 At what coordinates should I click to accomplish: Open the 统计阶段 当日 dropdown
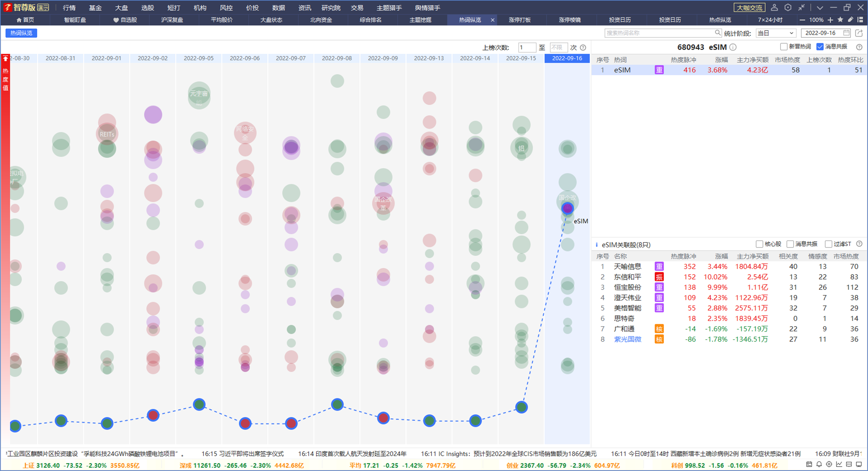pyautogui.click(x=776, y=33)
